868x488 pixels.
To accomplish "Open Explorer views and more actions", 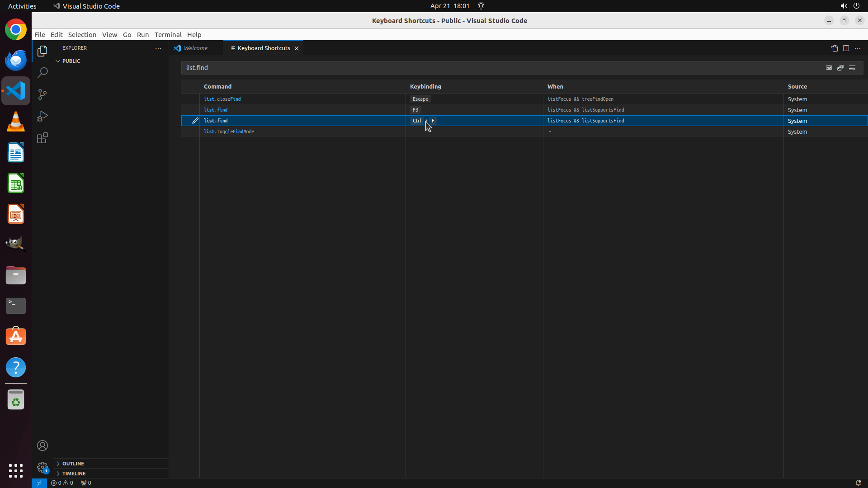I will tap(158, 48).
